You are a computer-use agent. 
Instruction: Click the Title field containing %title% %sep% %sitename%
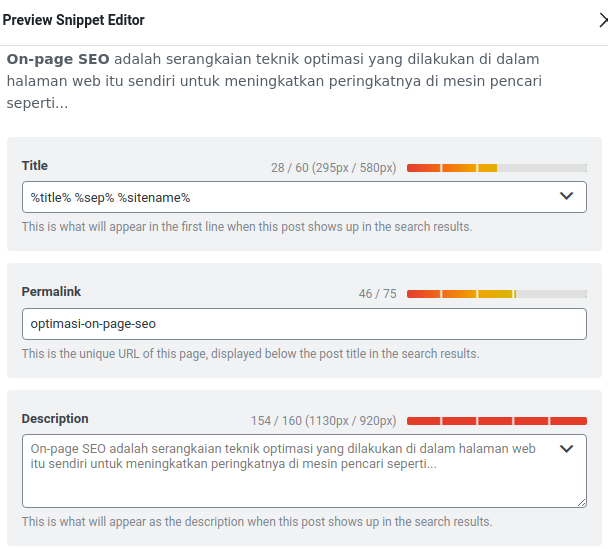coord(280,197)
